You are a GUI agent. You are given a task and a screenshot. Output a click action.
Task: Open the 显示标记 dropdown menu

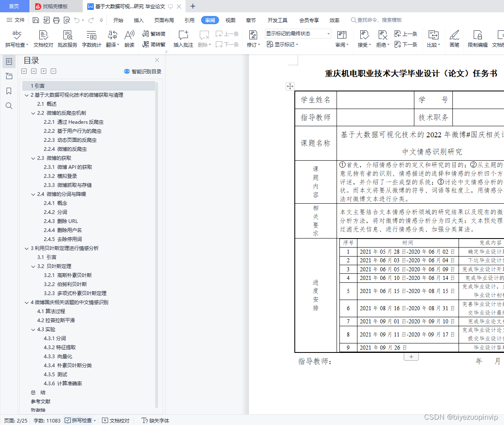(283, 45)
